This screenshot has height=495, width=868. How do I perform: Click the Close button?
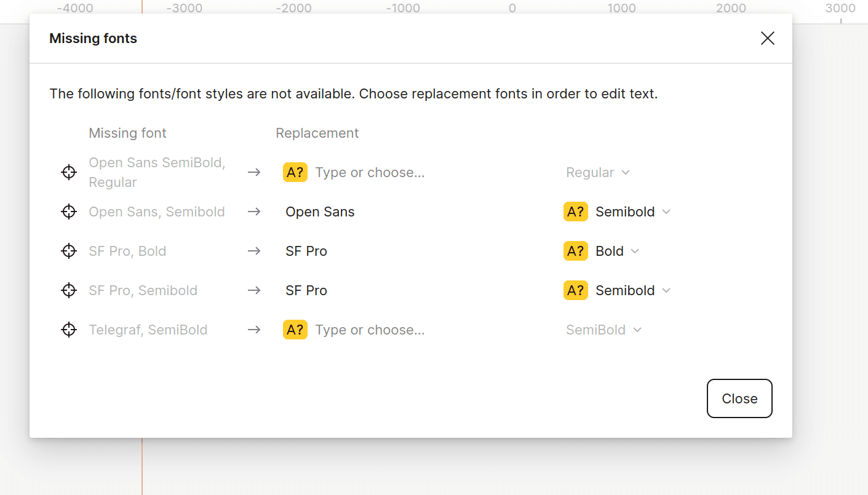coord(739,398)
